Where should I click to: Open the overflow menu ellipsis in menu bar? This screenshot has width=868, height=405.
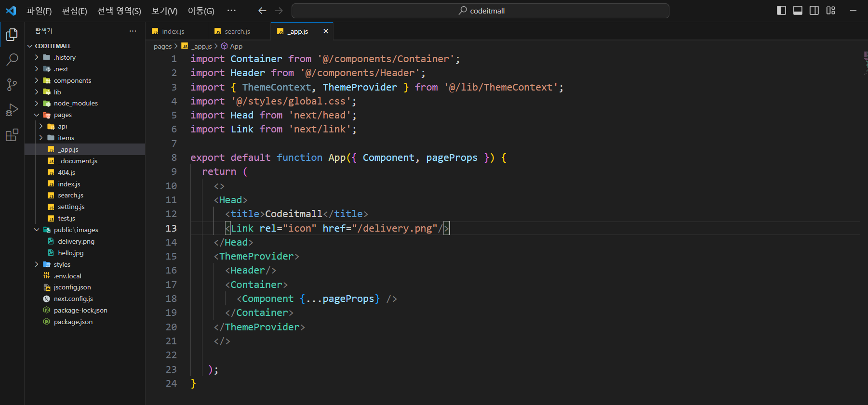point(231,11)
